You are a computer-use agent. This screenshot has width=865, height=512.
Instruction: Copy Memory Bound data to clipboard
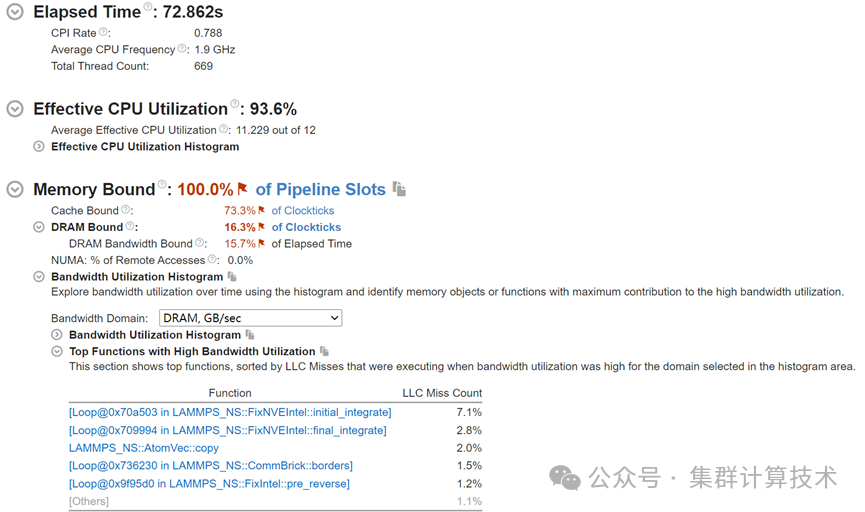[x=399, y=189]
